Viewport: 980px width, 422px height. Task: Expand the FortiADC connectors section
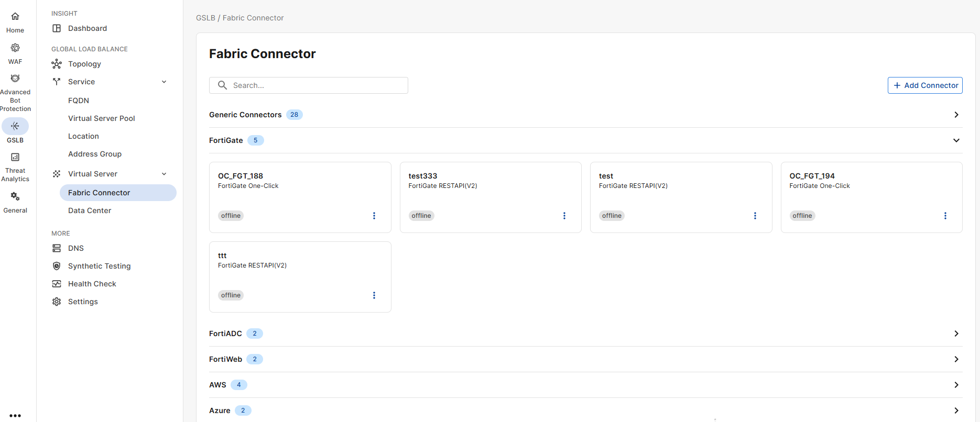(956, 334)
